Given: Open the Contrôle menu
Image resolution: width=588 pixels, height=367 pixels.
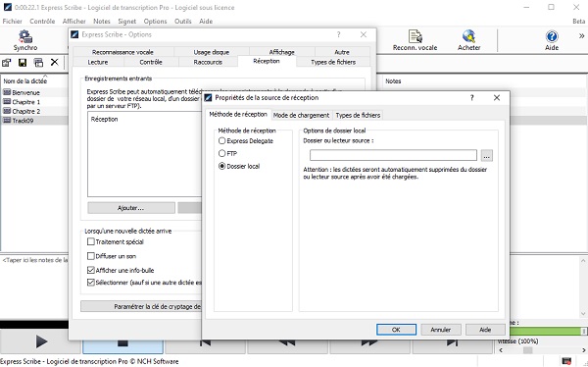Looking at the screenshot, I should [x=42, y=22].
